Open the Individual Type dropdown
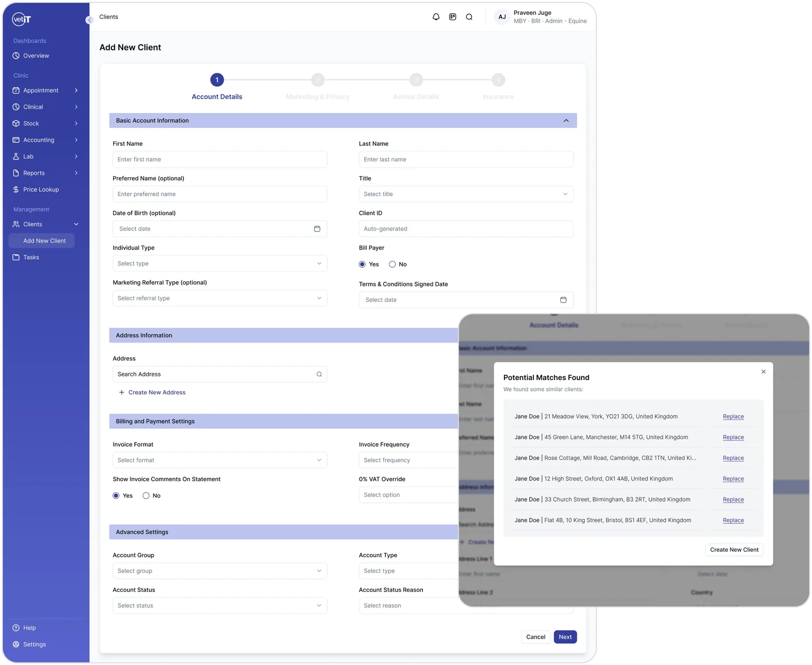Image resolution: width=812 pixels, height=665 pixels. [x=220, y=263]
